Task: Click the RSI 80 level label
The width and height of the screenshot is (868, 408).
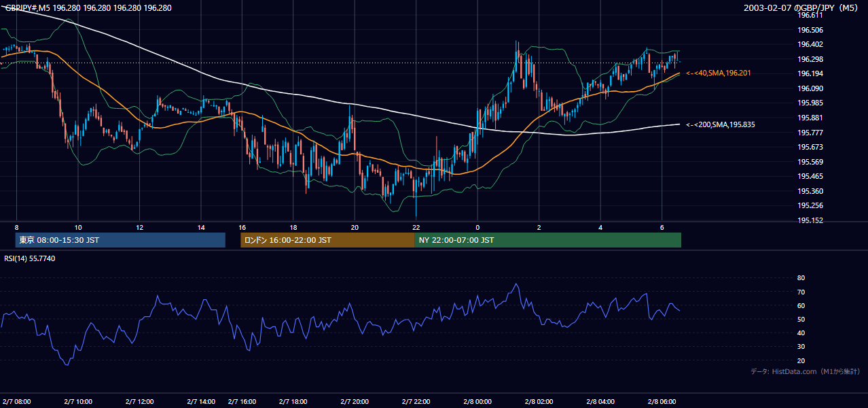Action: (x=801, y=278)
